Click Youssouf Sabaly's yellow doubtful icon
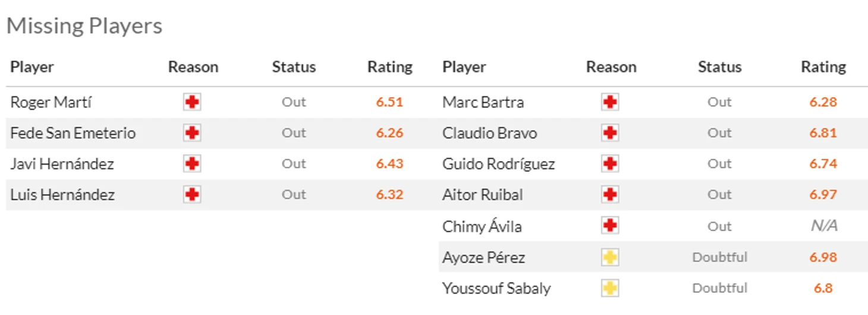The image size is (868, 315). click(610, 288)
